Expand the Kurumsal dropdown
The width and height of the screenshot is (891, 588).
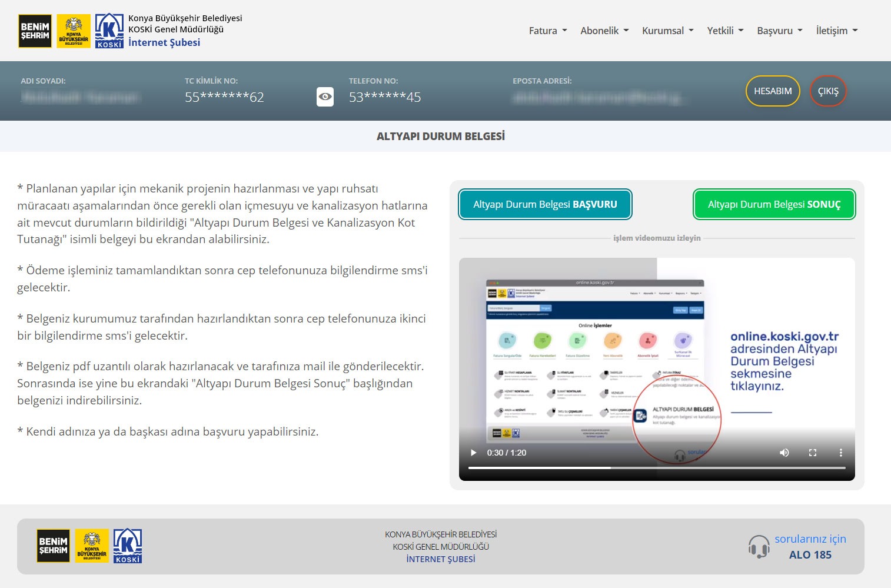(x=667, y=31)
